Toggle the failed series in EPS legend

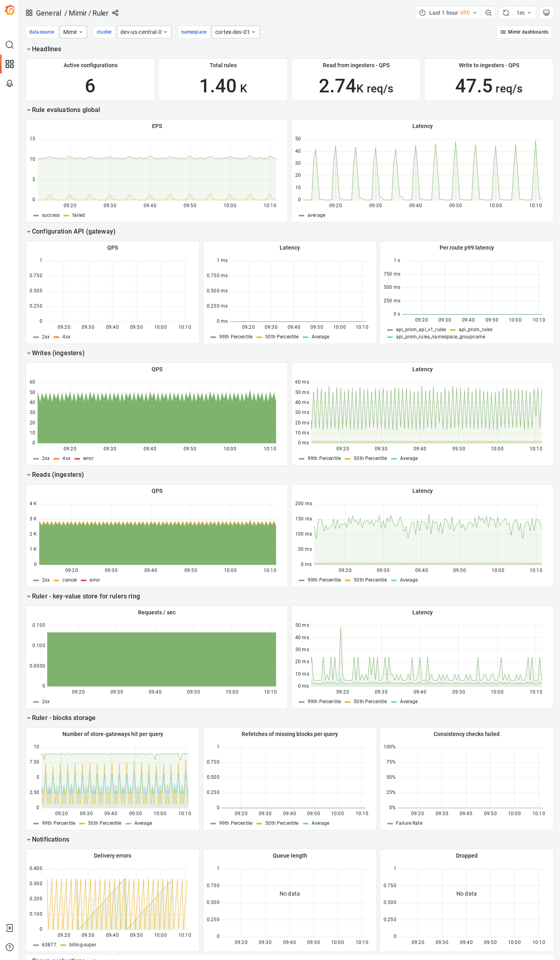coord(78,215)
